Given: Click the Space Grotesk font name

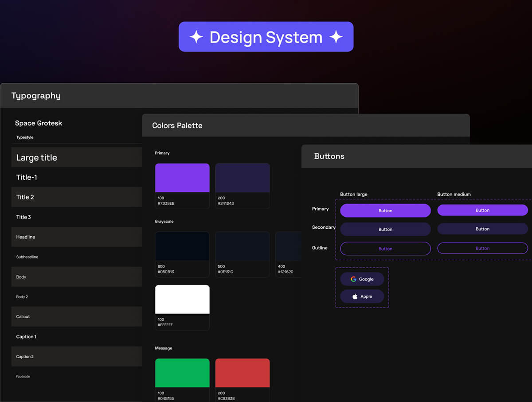Looking at the screenshot, I should (39, 123).
